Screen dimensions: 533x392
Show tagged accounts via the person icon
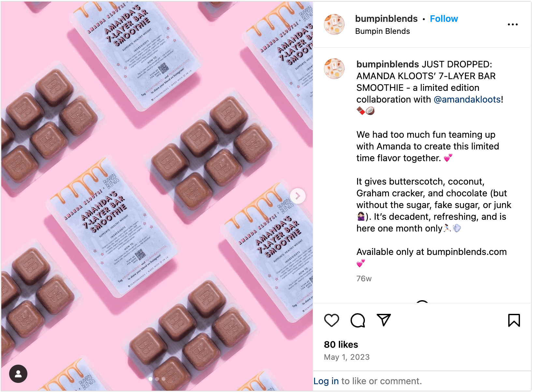pos(18,374)
